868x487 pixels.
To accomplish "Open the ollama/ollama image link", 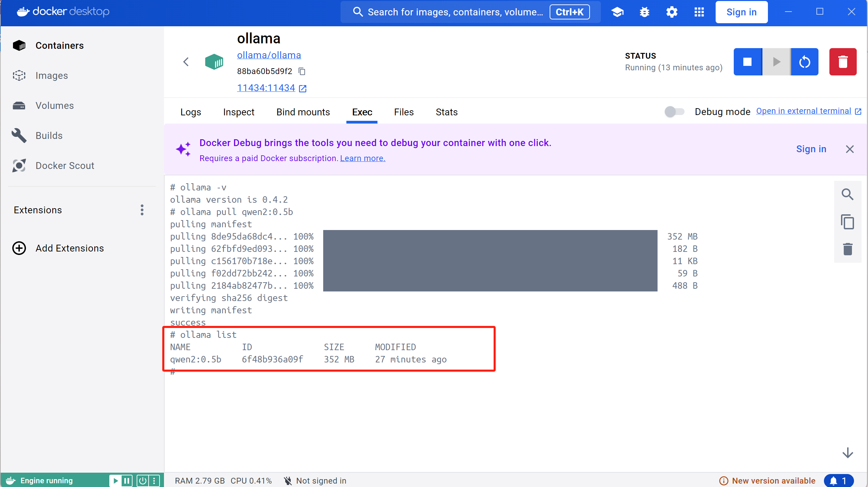I will (x=269, y=55).
